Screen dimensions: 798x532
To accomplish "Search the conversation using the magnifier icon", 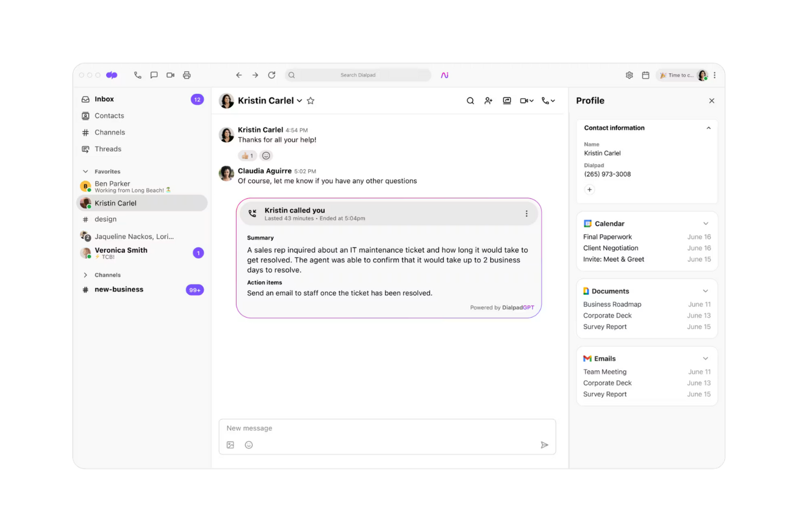I will pyautogui.click(x=470, y=100).
